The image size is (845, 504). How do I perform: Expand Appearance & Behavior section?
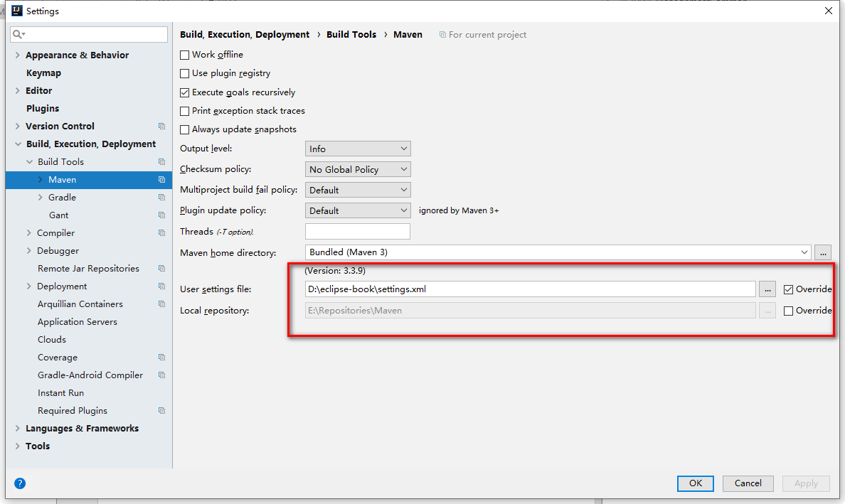pos(17,55)
